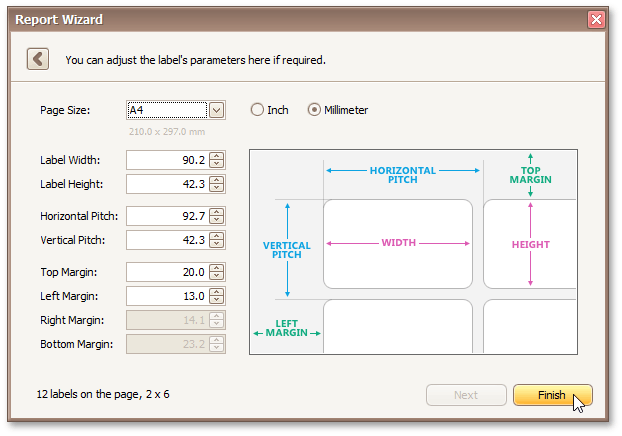This screenshot has height=436, width=622.
Task: Click the Top Margin input field
Action: tap(167, 272)
